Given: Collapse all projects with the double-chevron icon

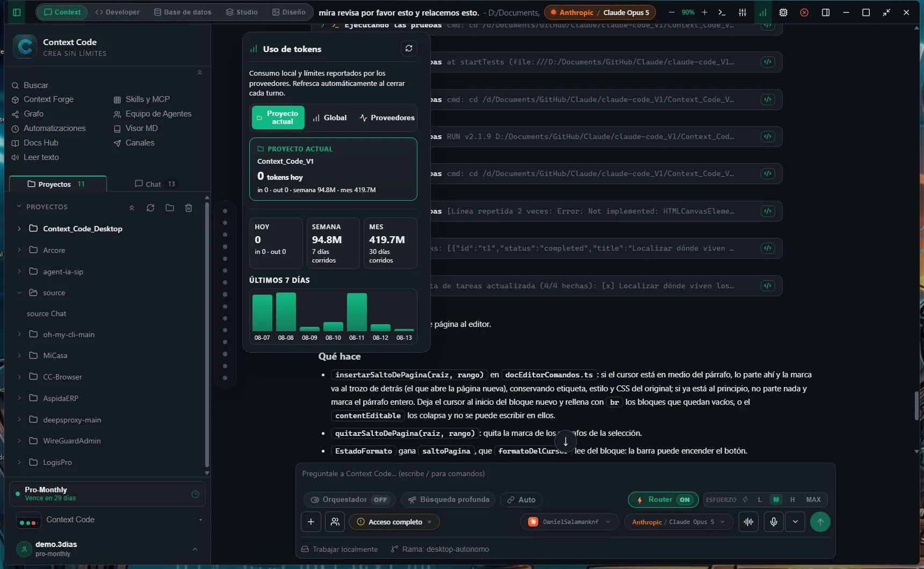Looking at the screenshot, I should [x=132, y=208].
